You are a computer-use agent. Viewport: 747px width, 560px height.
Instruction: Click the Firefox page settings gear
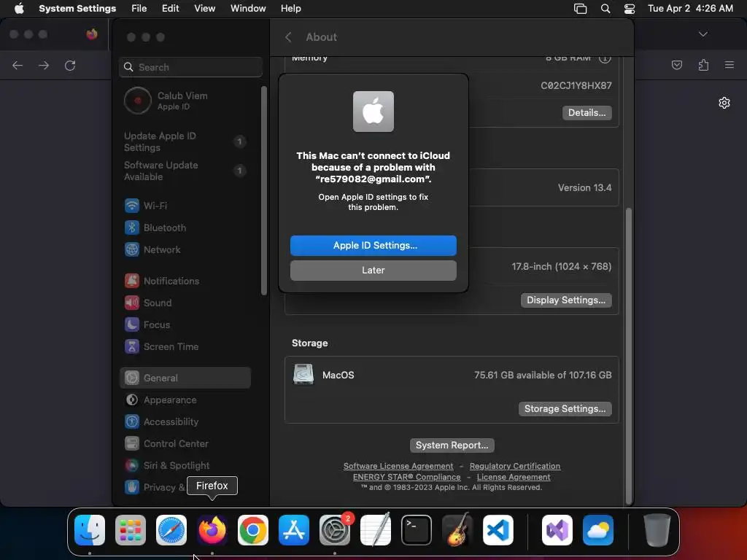724,103
